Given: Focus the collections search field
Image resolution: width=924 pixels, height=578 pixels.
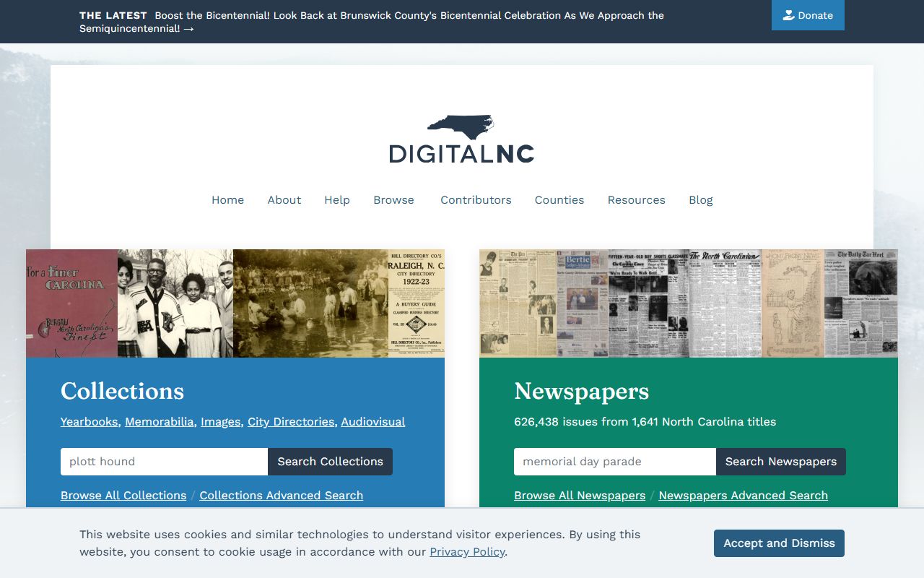Looking at the screenshot, I should (x=164, y=462).
